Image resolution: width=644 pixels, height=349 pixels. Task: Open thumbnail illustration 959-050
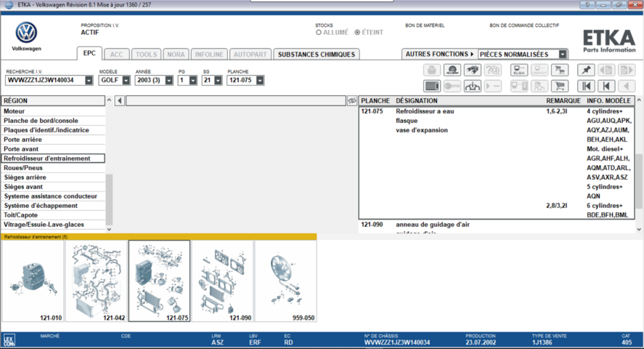tap(285, 281)
